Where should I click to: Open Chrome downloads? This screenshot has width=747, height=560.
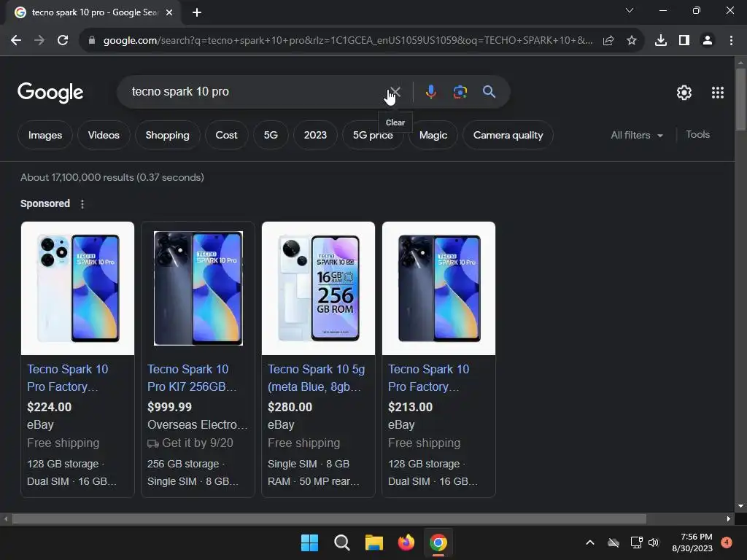pyautogui.click(x=661, y=41)
